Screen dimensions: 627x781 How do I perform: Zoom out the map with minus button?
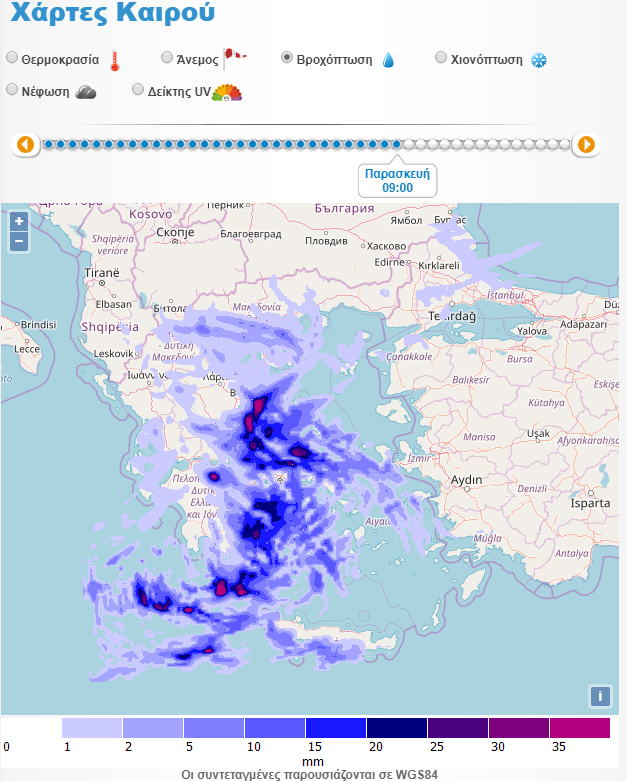click(x=18, y=241)
